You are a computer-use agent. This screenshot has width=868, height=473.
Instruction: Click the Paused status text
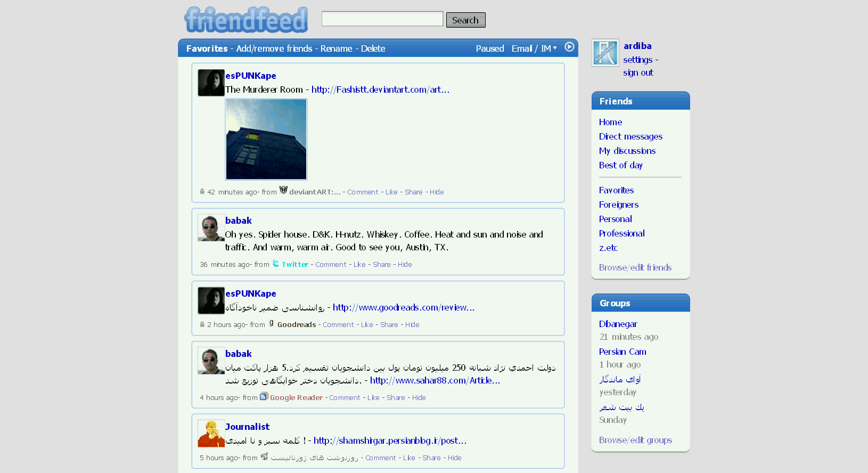[x=490, y=48]
